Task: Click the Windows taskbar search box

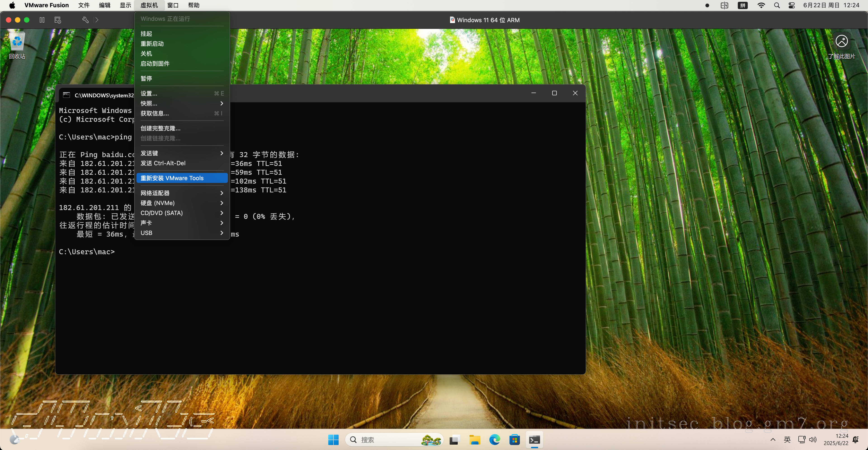Action: point(384,440)
